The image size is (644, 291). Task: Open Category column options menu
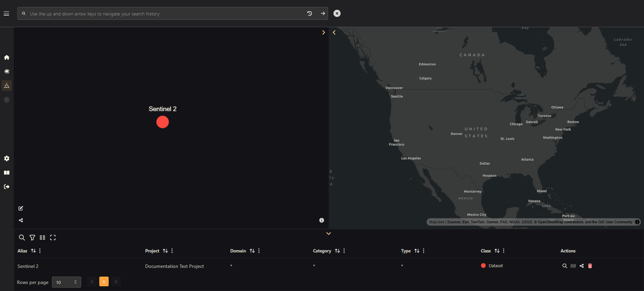pos(344,251)
